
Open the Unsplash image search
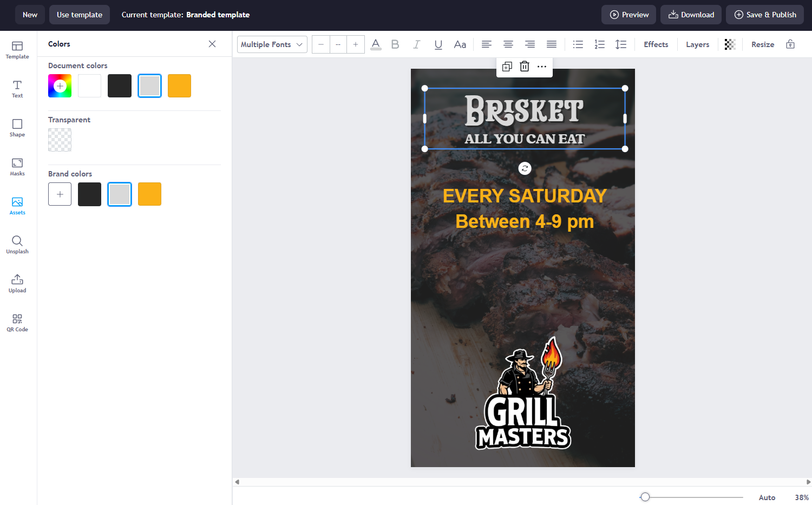[17, 245]
